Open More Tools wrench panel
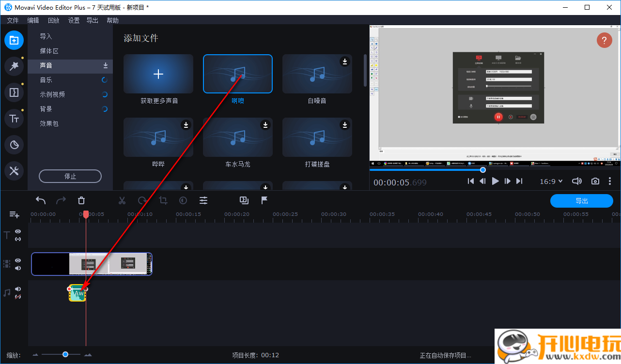This screenshot has height=364, width=621. point(14,170)
